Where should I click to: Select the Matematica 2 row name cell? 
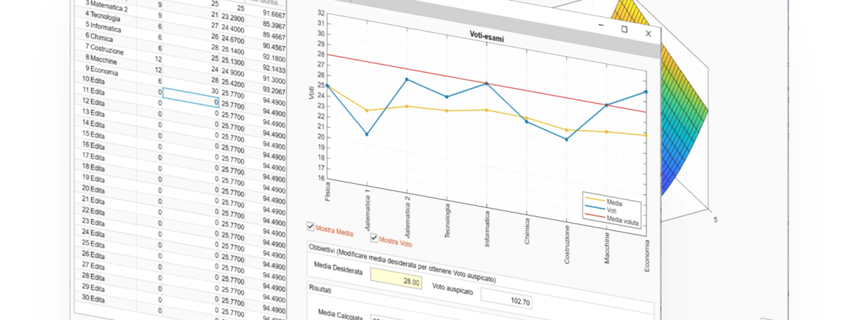pyautogui.click(x=108, y=7)
